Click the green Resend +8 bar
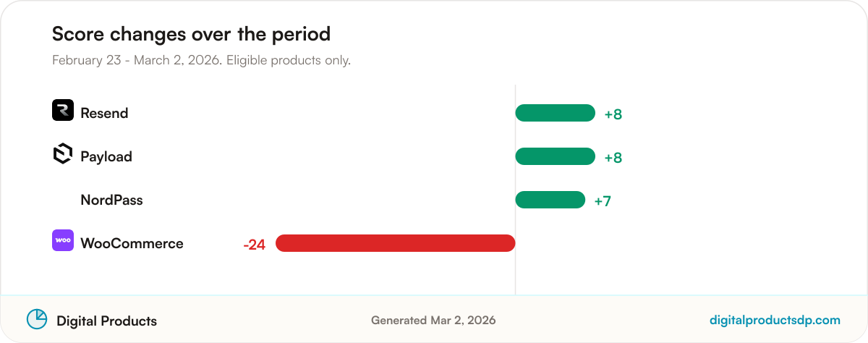This screenshot has height=343, width=868. point(556,113)
